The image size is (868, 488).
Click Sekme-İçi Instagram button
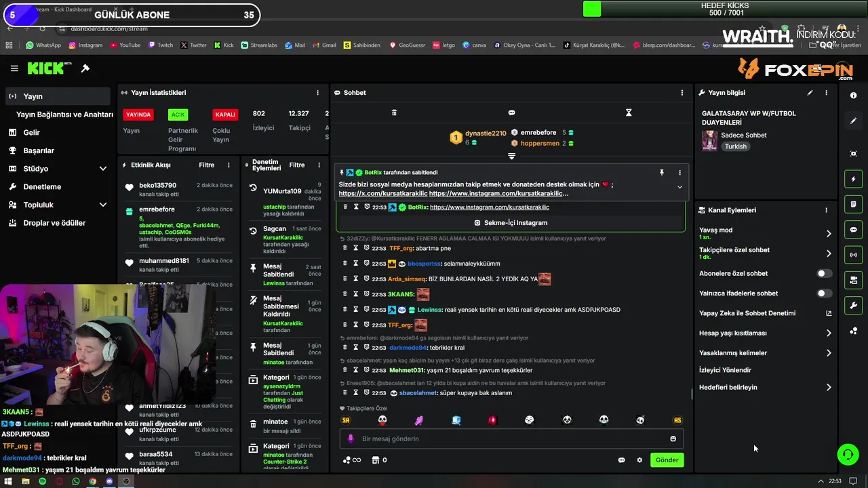tap(511, 222)
